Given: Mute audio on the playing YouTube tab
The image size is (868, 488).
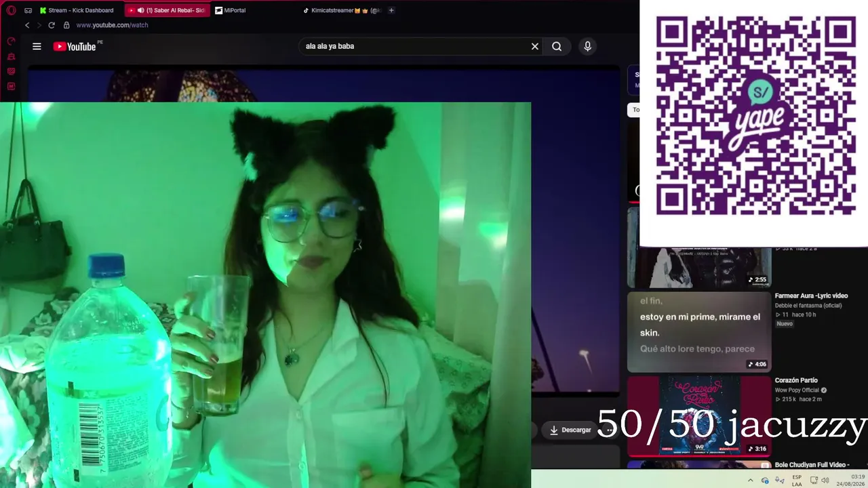Looking at the screenshot, I should point(140,10).
